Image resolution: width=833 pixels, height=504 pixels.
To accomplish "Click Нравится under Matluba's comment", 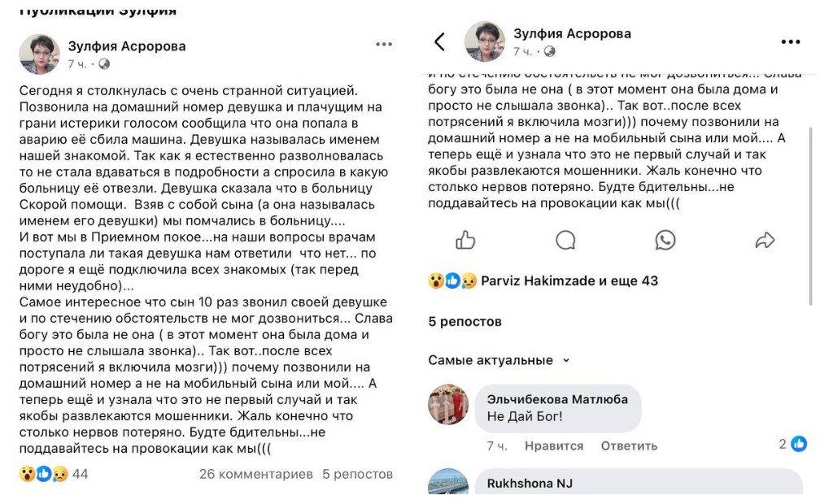I will point(554,445).
